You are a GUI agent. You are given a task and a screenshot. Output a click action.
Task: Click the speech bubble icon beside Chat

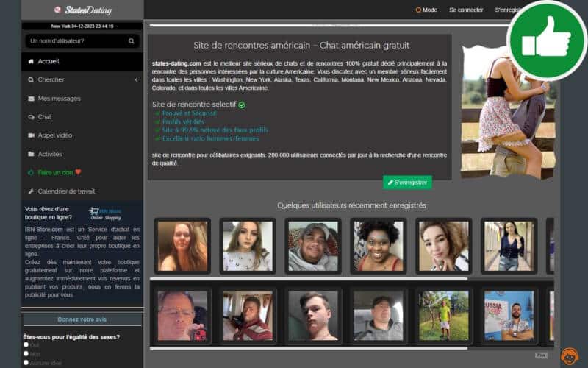tap(31, 117)
